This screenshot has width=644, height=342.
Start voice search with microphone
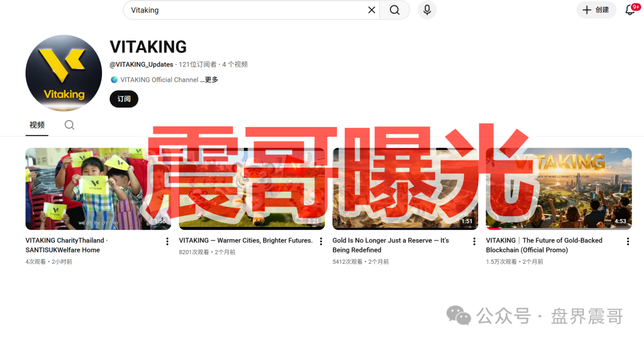pyautogui.click(x=427, y=10)
